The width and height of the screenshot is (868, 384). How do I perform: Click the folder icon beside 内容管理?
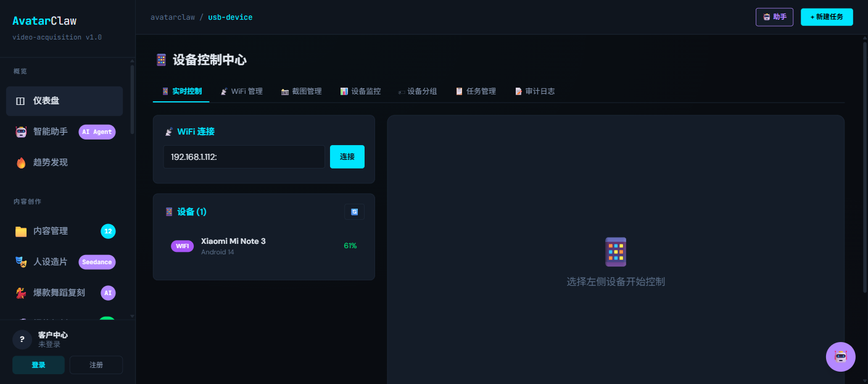pos(21,231)
